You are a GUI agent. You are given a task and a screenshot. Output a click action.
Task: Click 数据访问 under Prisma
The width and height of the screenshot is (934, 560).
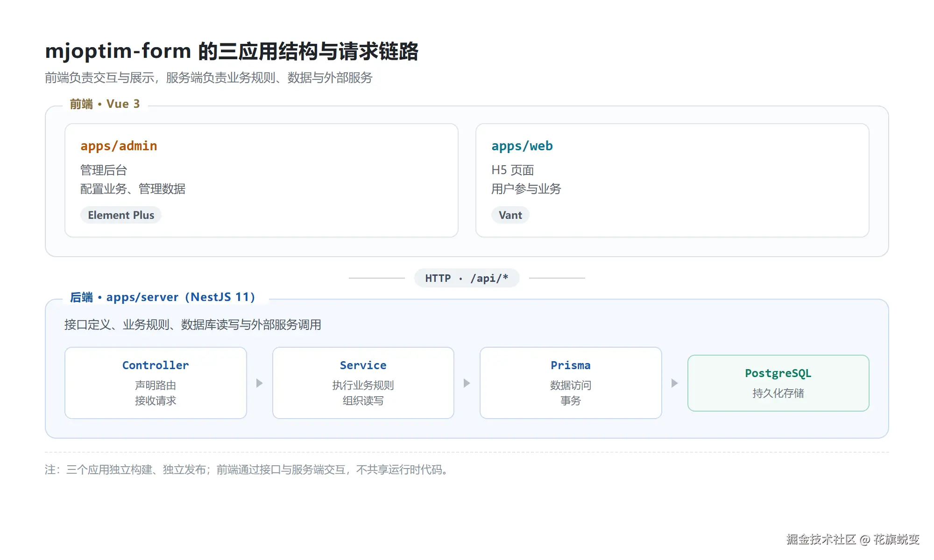coord(571,385)
